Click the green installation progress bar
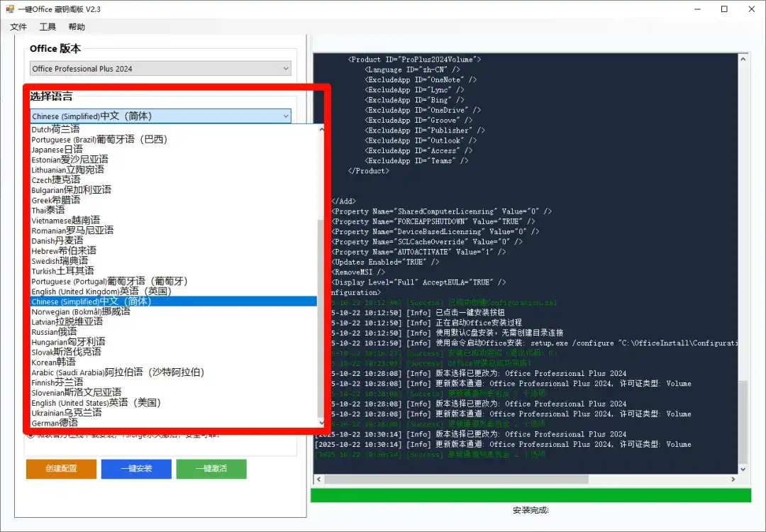The height and width of the screenshot is (532, 766). click(x=531, y=496)
